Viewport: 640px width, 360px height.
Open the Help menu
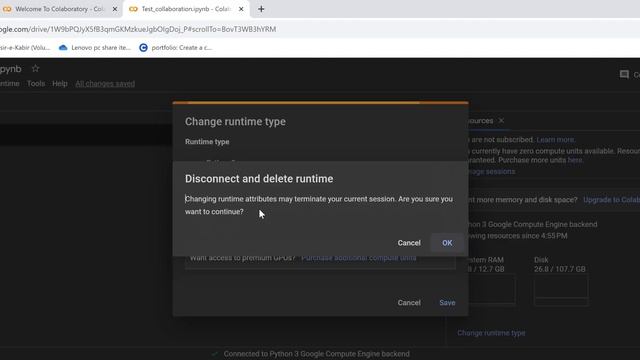(x=60, y=84)
